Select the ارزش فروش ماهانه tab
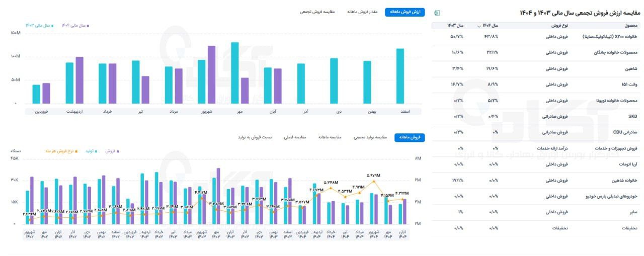Screen dimensions: 644x256 click(x=405, y=12)
